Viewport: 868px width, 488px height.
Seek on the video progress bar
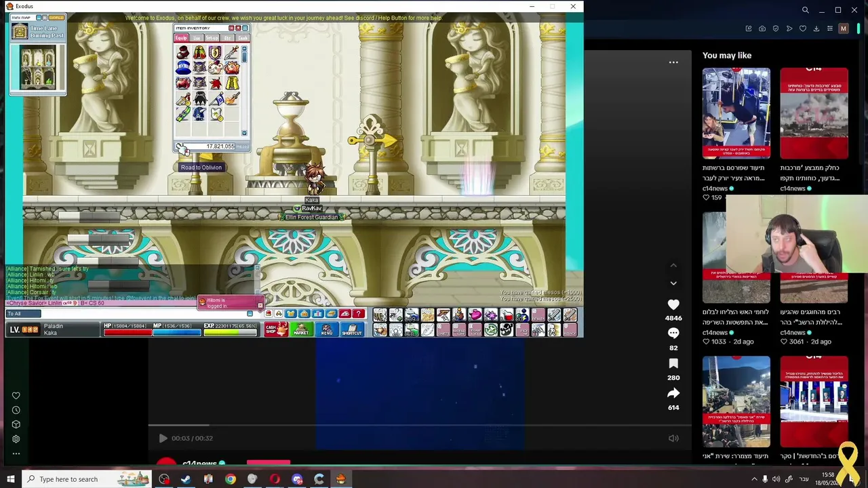pyautogui.click(x=420, y=426)
